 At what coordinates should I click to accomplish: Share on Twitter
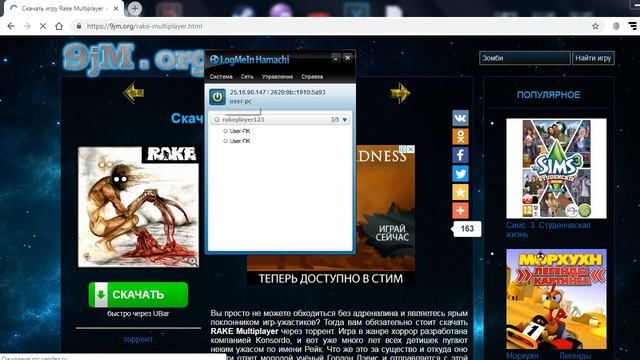click(460, 174)
